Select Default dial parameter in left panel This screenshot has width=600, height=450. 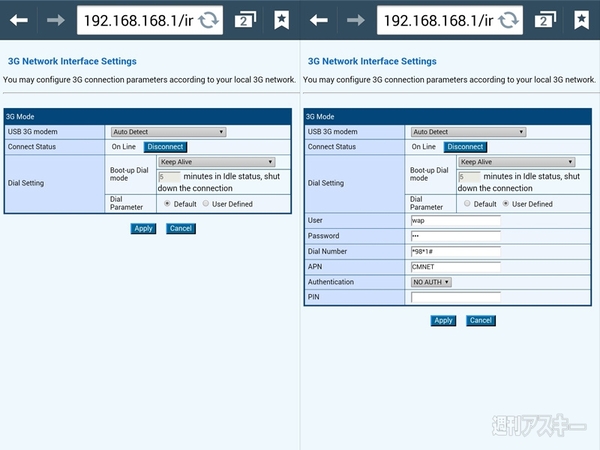tap(167, 204)
